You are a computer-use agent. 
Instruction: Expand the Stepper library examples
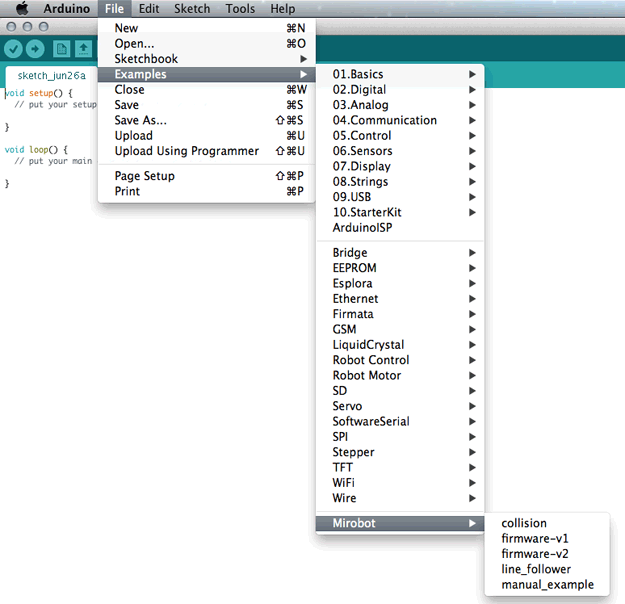[x=400, y=452]
